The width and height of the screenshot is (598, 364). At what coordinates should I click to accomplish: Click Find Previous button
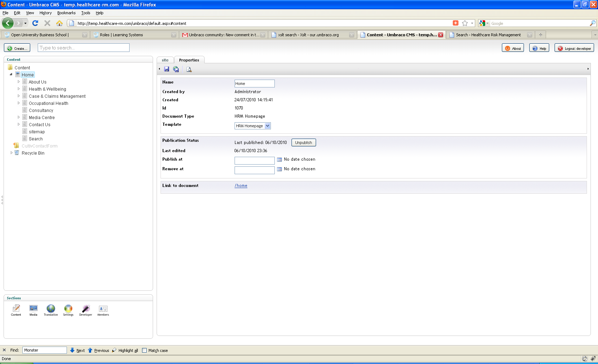pos(98,350)
